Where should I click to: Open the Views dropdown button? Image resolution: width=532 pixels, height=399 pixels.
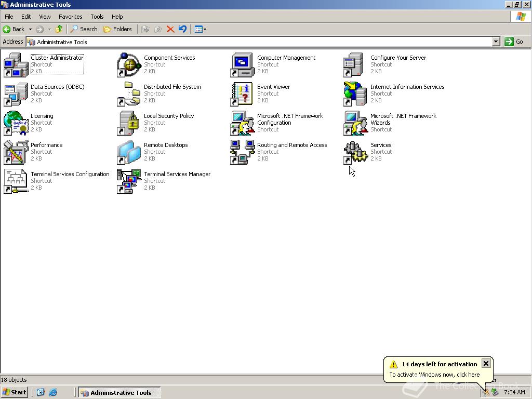[201, 29]
